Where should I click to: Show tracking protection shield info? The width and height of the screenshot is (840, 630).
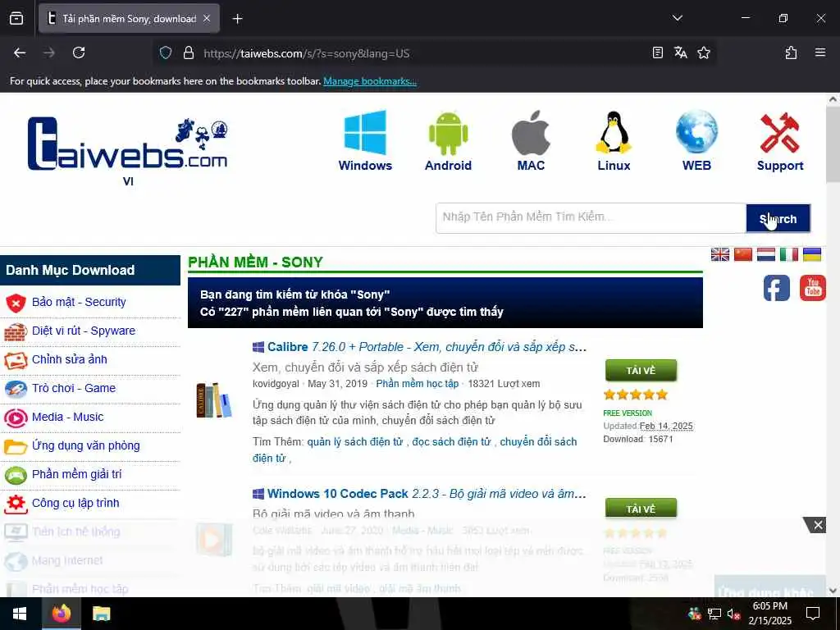click(166, 52)
